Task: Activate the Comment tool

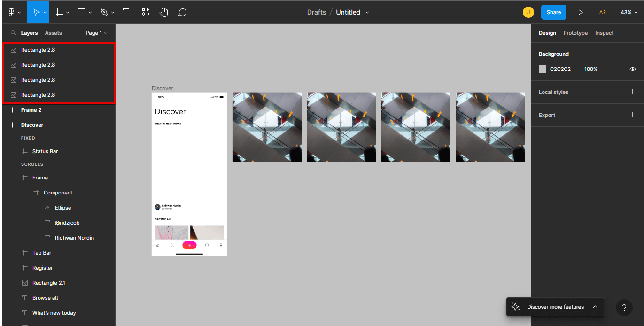Action: pos(182,12)
